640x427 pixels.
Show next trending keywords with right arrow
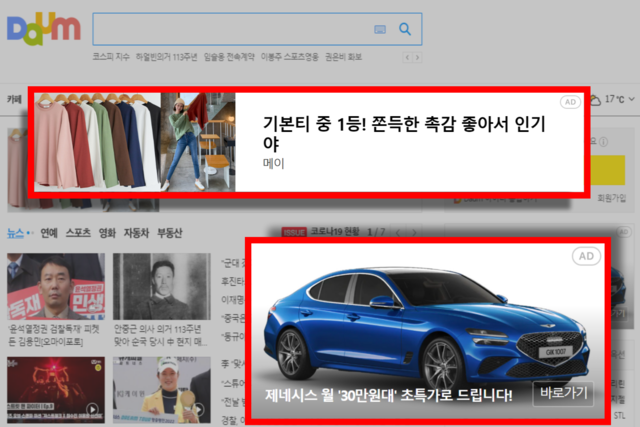click(x=417, y=58)
